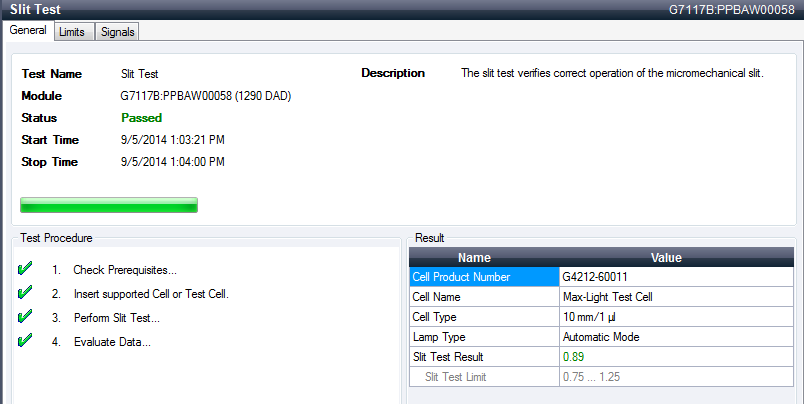Click the green Passed status text
Screen dimensions: 804x404
click(x=141, y=118)
